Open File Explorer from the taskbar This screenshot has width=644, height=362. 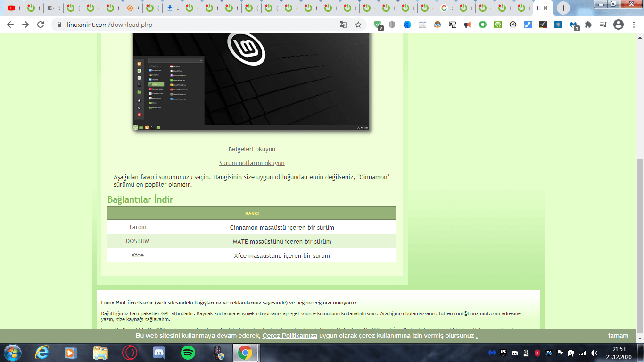(100, 353)
